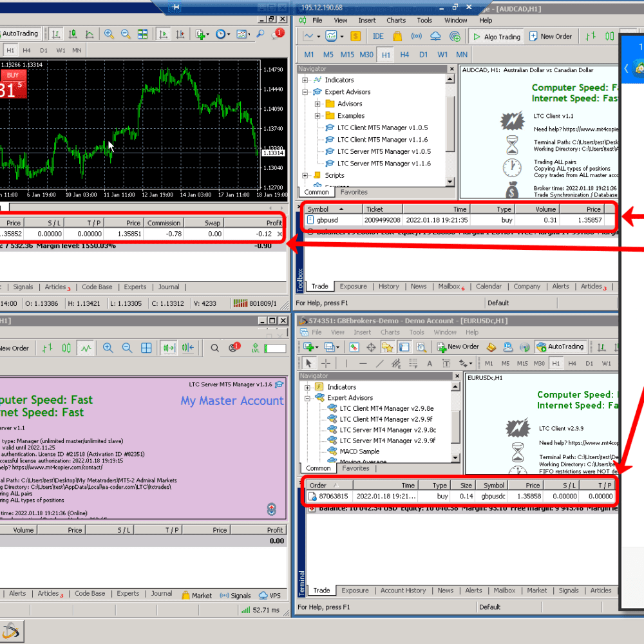
Task: Toggle auto scroll in top-left MT4 toolbar
Action: pyautogui.click(x=163, y=34)
